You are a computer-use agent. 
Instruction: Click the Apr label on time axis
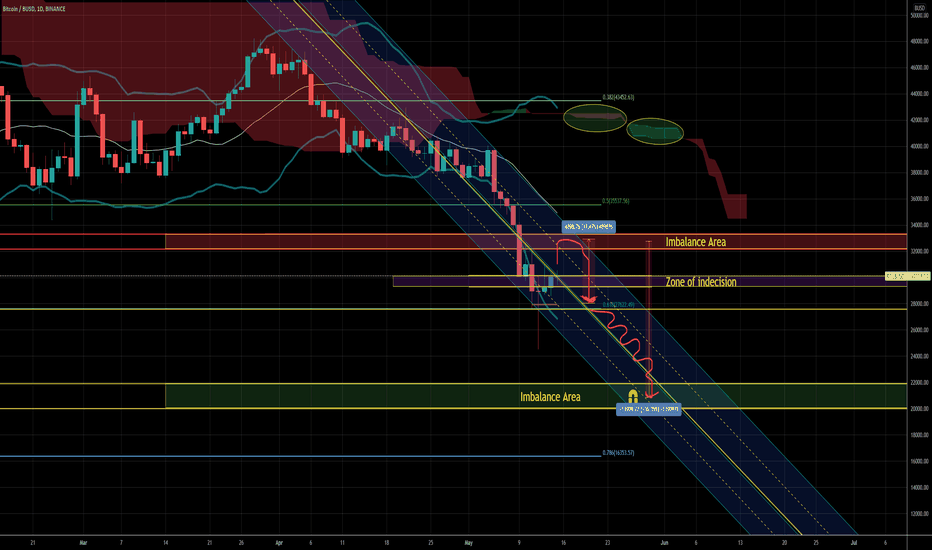[279, 543]
